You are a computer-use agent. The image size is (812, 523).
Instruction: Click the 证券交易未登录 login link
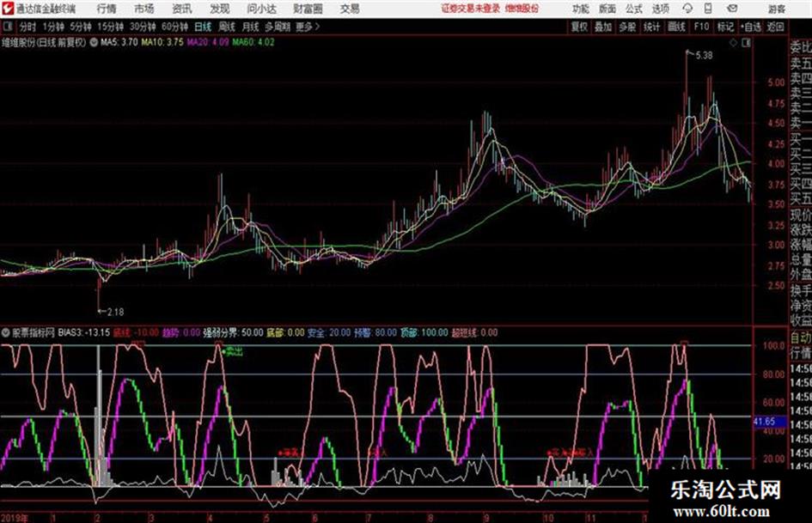470,9
